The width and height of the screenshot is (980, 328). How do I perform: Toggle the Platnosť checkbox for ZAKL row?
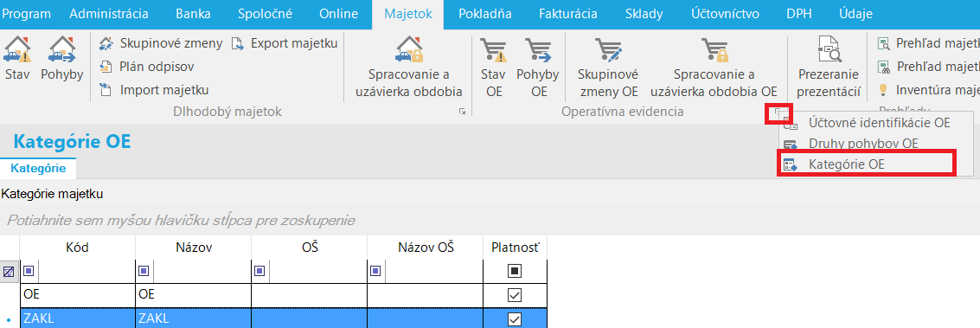coord(515,319)
